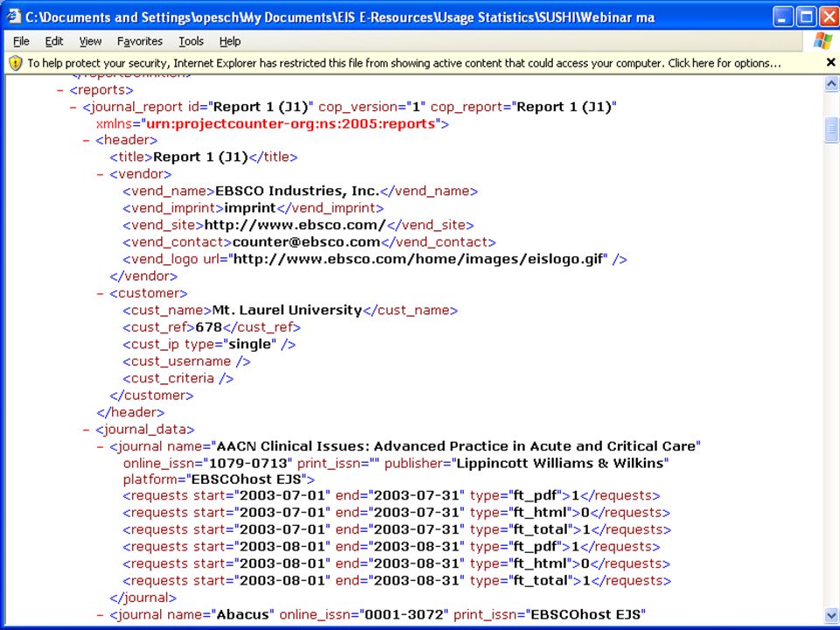The image size is (840, 630).
Task: Open the Edit menu
Action: (53, 41)
